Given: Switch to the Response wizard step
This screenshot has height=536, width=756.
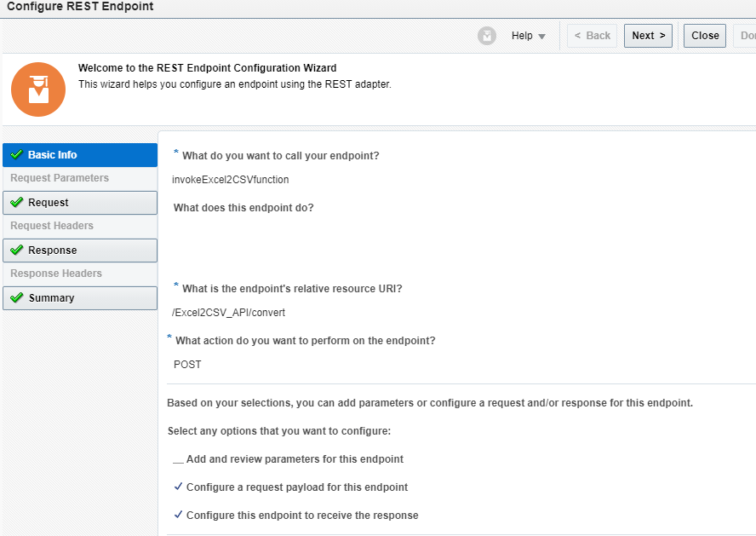Looking at the screenshot, I should point(53,251).
